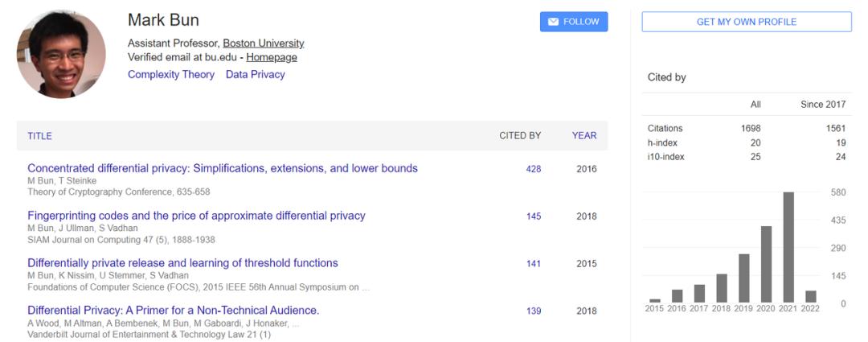The height and width of the screenshot is (342, 868).
Task: Open the Concentrated differential privacy paper
Action: [223, 169]
